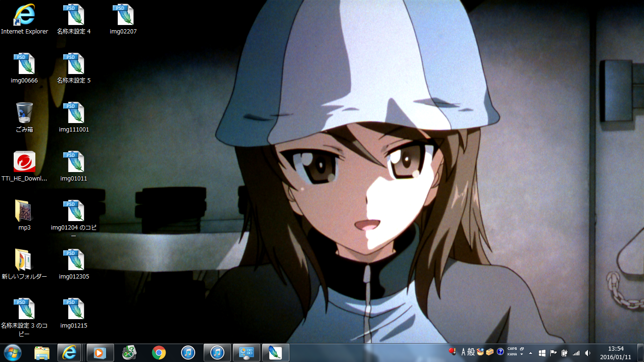
Task: Toggle the CAPS lock indicator
Action: click(512, 349)
